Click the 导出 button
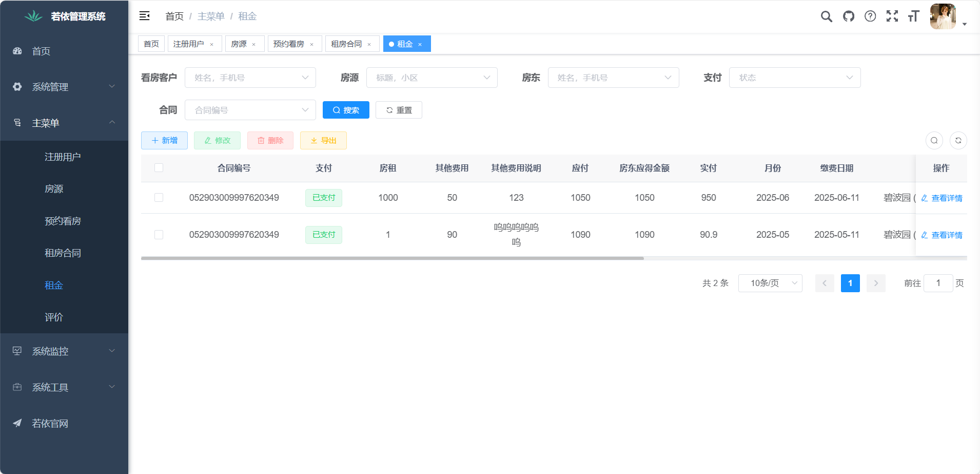980x474 pixels. (x=323, y=140)
